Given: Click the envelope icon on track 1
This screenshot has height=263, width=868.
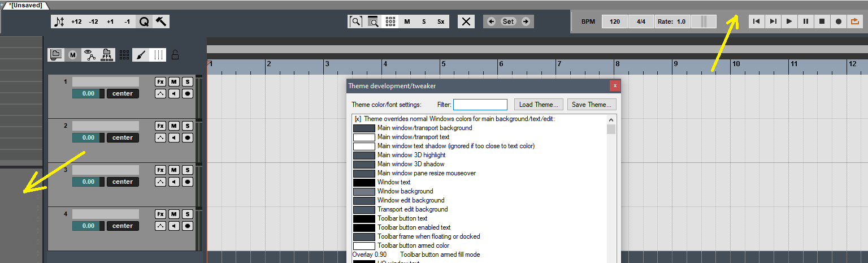Looking at the screenshot, I should [x=160, y=93].
